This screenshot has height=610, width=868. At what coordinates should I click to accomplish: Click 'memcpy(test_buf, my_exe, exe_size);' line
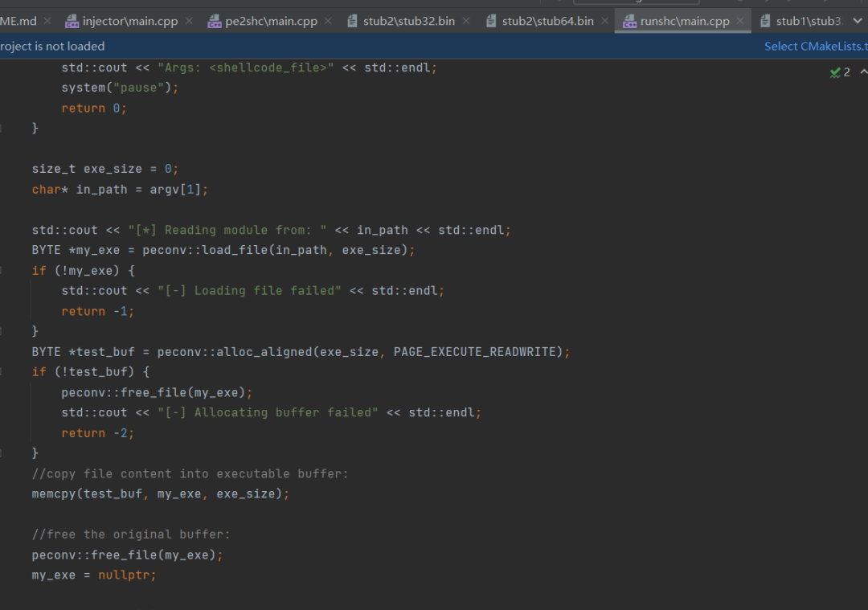[161, 493]
